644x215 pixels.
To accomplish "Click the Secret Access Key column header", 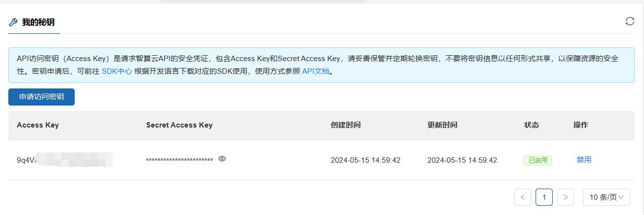I will tap(179, 125).
